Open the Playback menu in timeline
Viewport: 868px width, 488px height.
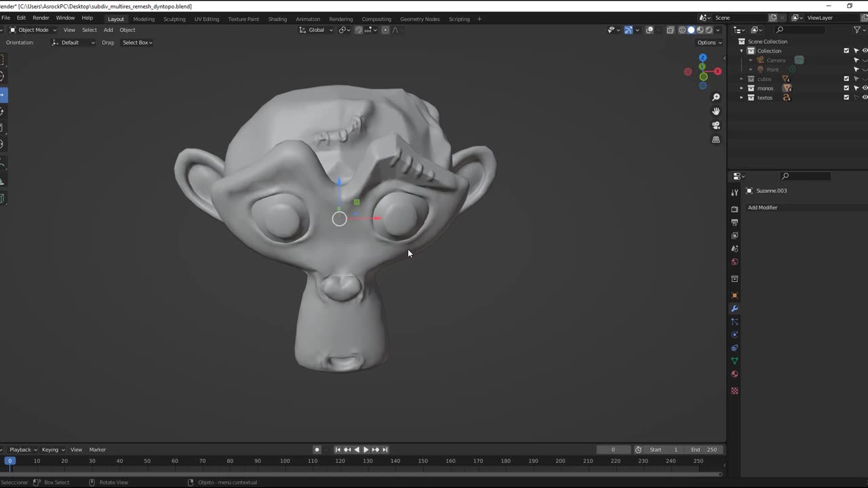tap(22, 450)
